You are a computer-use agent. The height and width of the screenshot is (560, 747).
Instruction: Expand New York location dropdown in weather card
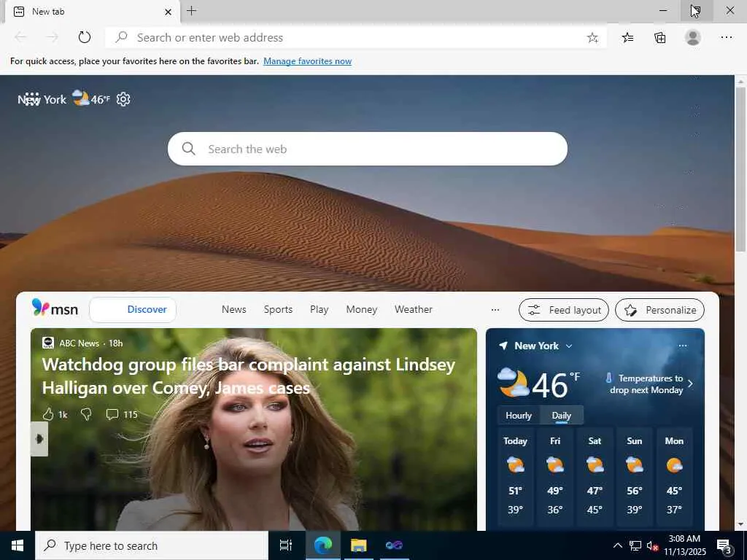click(x=569, y=346)
